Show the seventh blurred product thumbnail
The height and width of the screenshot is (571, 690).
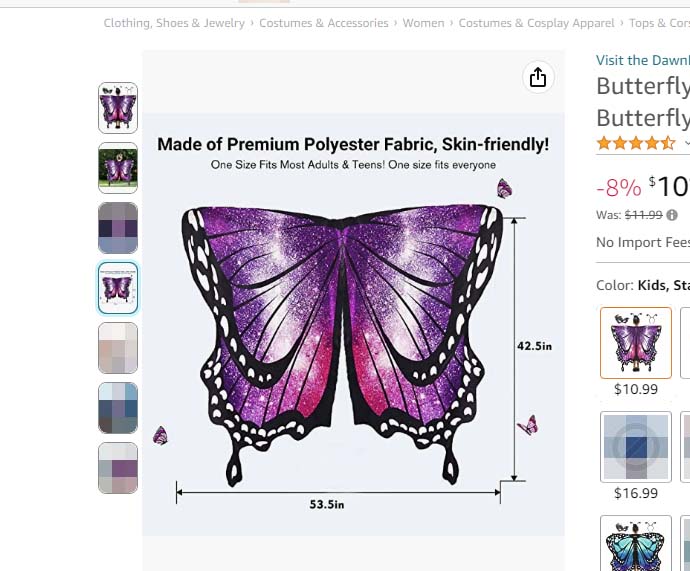point(118,468)
